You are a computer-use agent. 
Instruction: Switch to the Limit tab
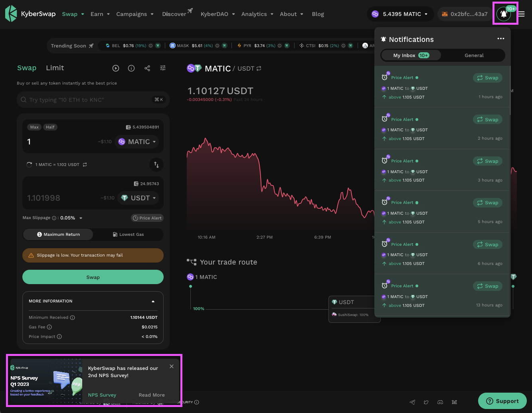(x=55, y=68)
